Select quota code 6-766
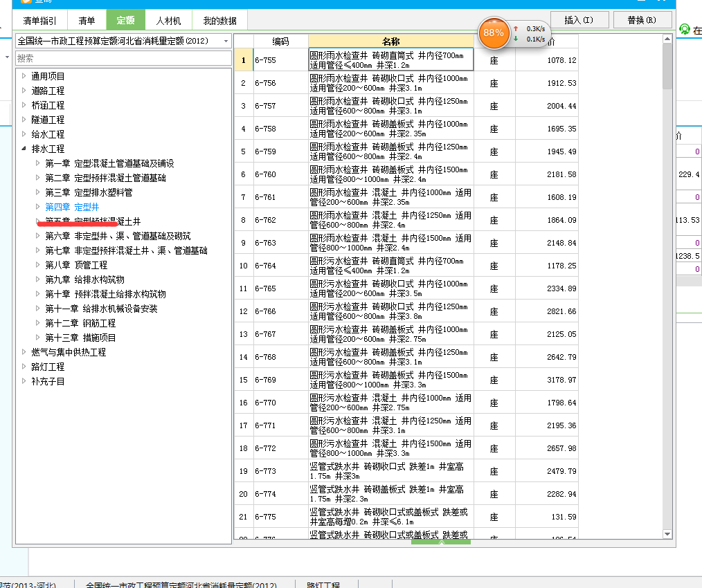The height and width of the screenshot is (588, 702). point(265,311)
